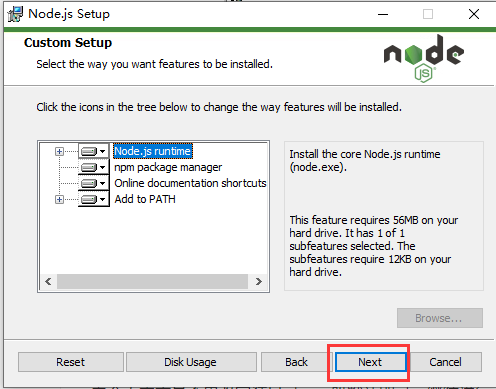Reset the feature selection

tap(71, 362)
